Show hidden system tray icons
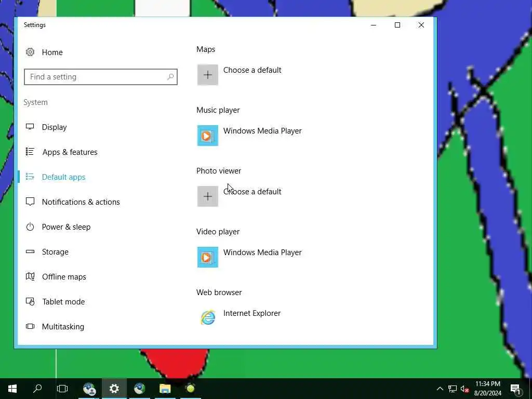This screenshot has height=399, width=532. (440, 389)
